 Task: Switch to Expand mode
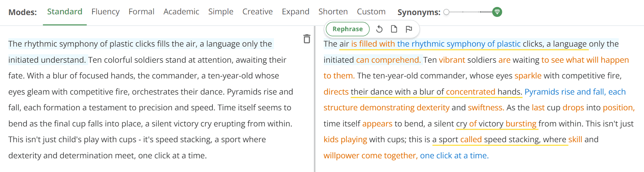click(296, 12)
